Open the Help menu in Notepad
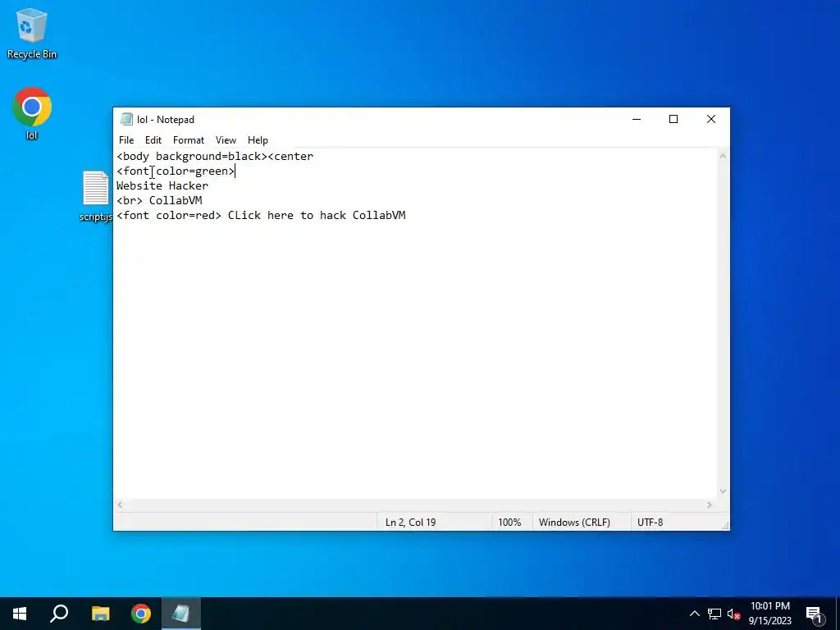840x630 pixels. [x=258, y=139]
